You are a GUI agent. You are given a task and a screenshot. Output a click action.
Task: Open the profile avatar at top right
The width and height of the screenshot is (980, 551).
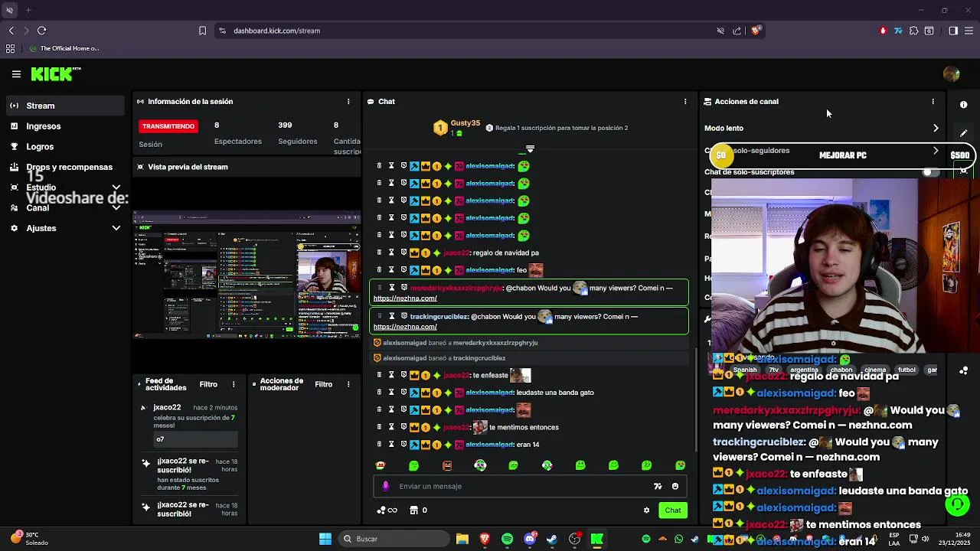coord(952,74)
